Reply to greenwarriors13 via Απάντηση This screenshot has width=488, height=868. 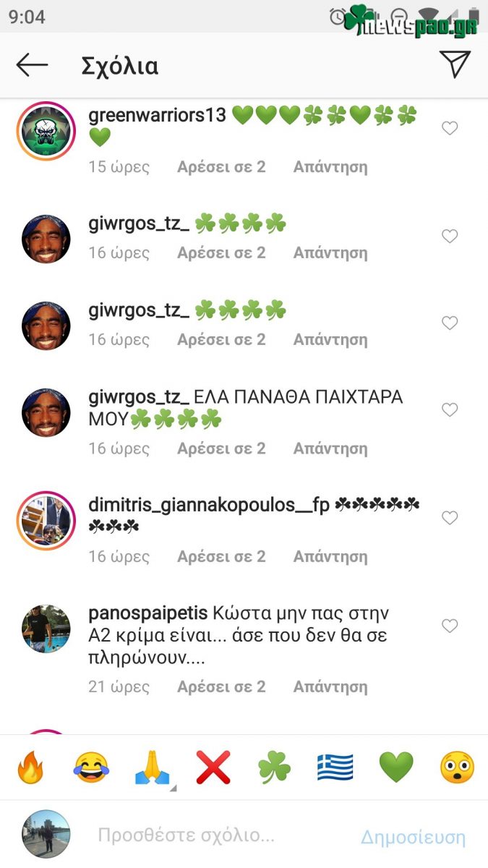(330, 167)
